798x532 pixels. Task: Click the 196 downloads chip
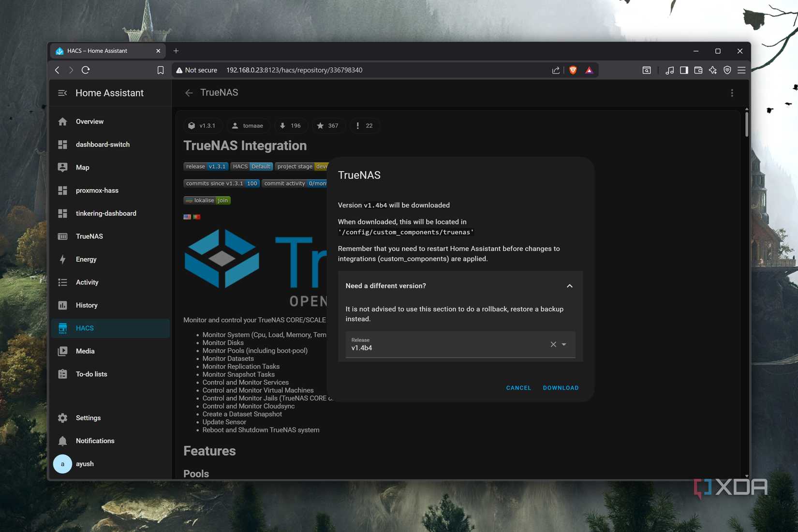point(290,126)
